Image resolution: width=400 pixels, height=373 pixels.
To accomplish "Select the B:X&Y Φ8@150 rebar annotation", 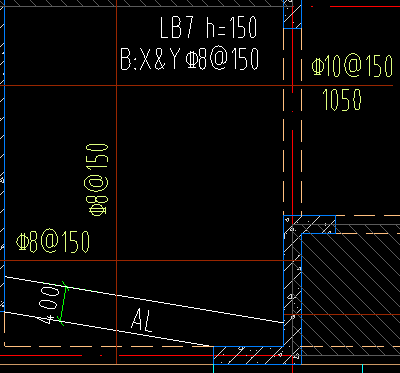I will 189,59.
